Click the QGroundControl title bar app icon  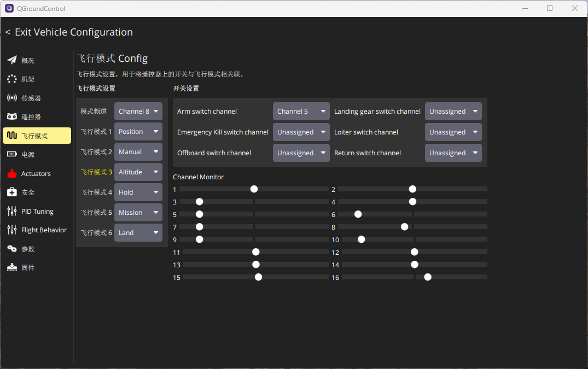tap(9, 8)
